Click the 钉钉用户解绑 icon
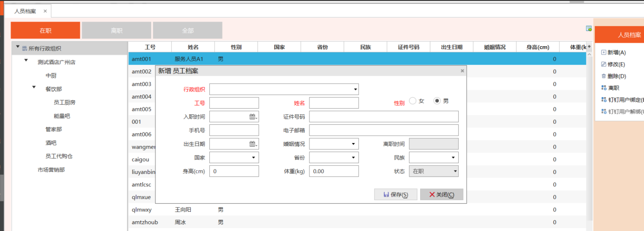The width and height of the screenshot is (644, 231). (604, 111)
